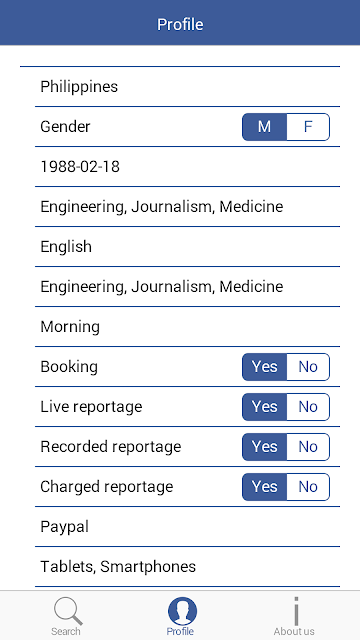Set Charged reportage to No
The height and width of the screenshot is (640, 360).
tap(308, 487)
